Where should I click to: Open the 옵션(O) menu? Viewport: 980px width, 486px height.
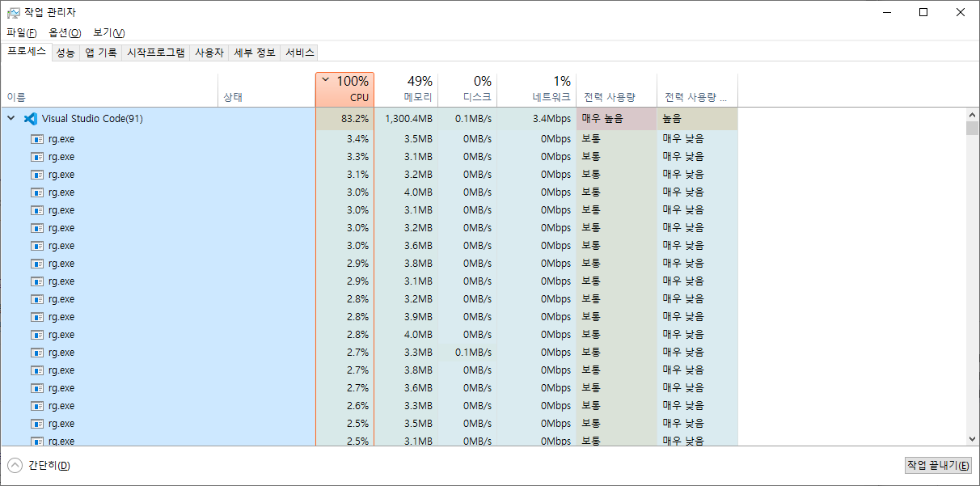pos(65,32)
